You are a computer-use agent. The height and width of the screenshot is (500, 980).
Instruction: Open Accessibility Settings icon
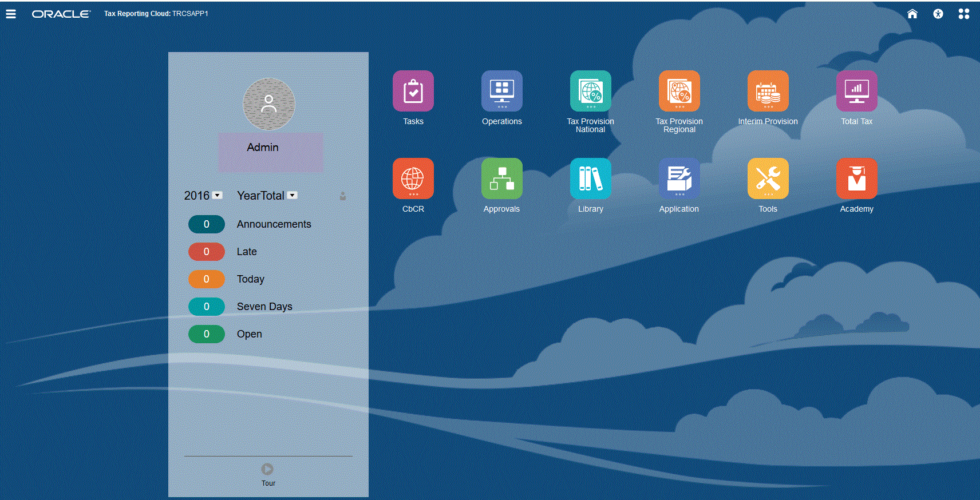coord(938,14)
